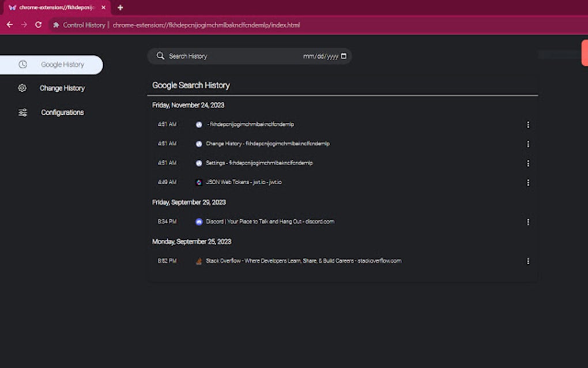Select the JSON Web Tokens site favicon
588x368 pixels.
point(199,182)
